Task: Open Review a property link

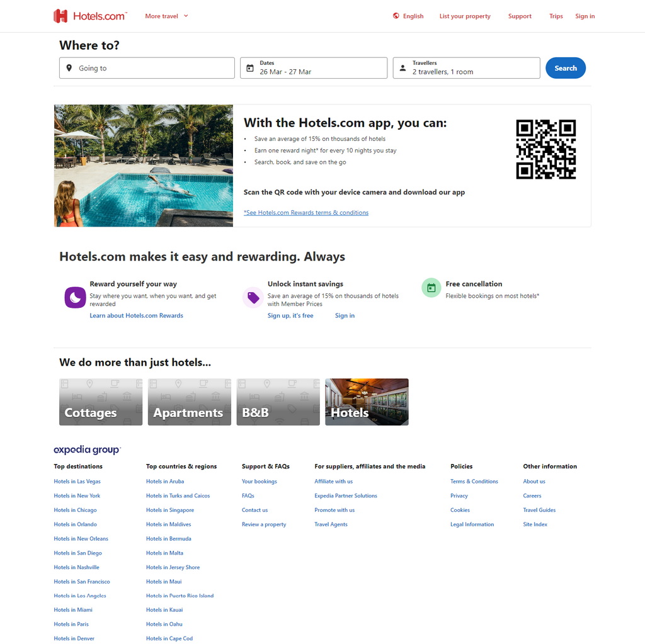Action: [264, 524]
